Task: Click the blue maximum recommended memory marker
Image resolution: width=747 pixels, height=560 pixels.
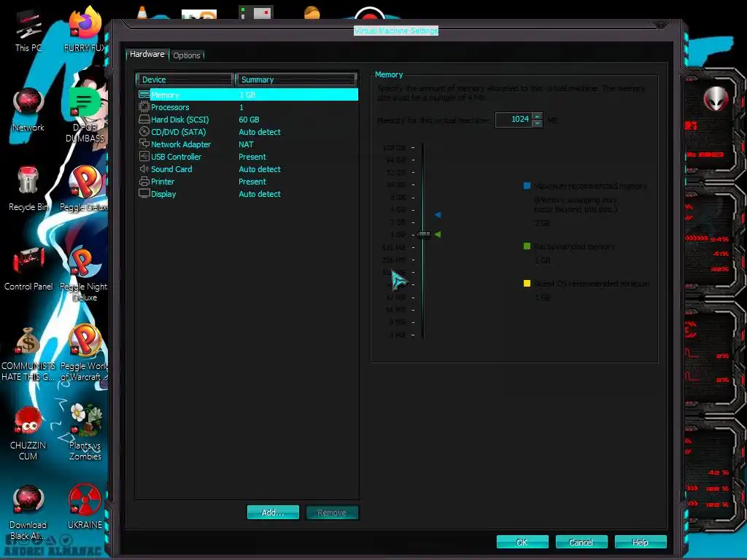Action: (x=438, y=215)
